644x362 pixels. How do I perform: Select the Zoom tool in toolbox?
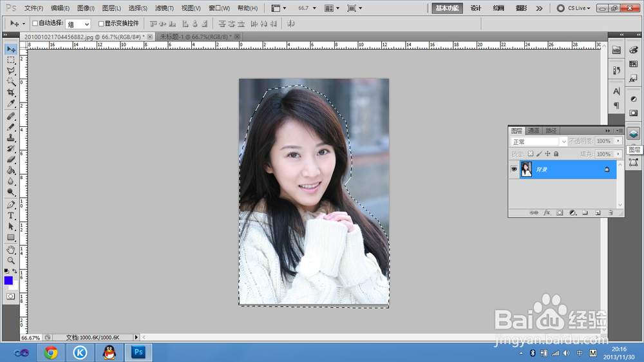pos(11,260)
